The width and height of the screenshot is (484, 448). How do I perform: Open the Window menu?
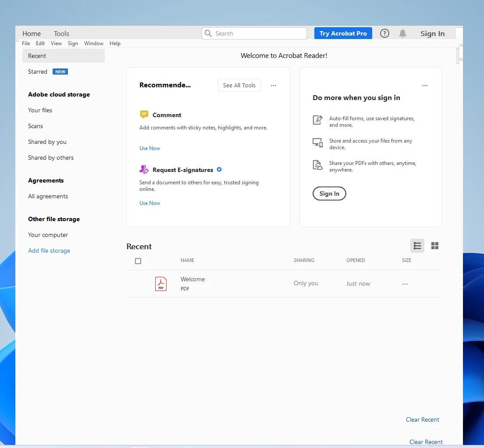[94, 43]
